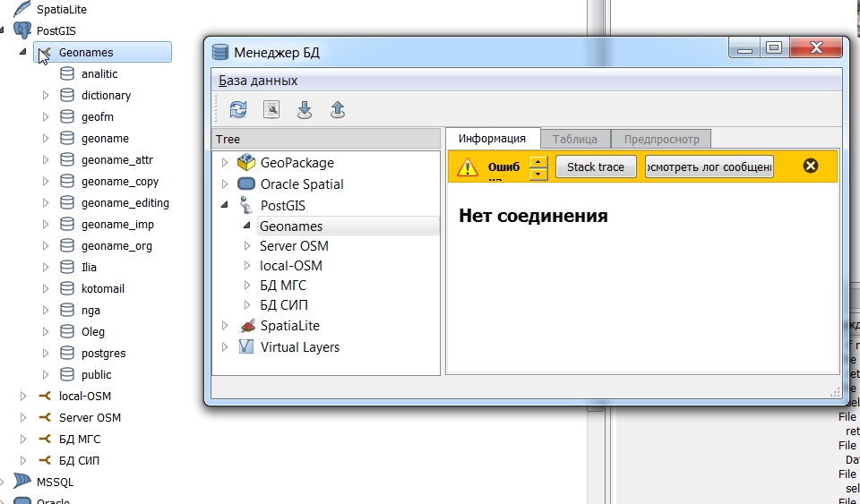Click the Export to file upload-arrow icon
The image size is (860, 504).
(338, 109)
